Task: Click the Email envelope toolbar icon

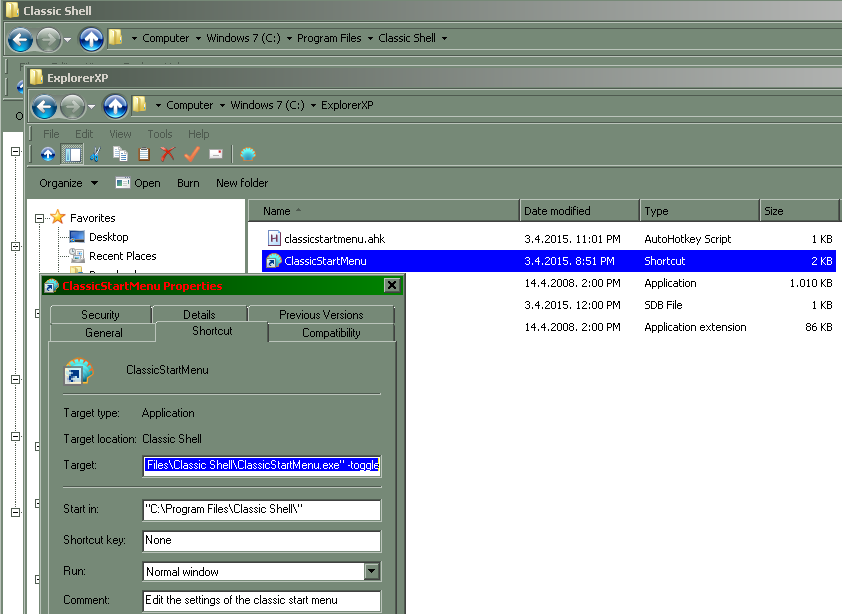Action: tap(216, 155)
